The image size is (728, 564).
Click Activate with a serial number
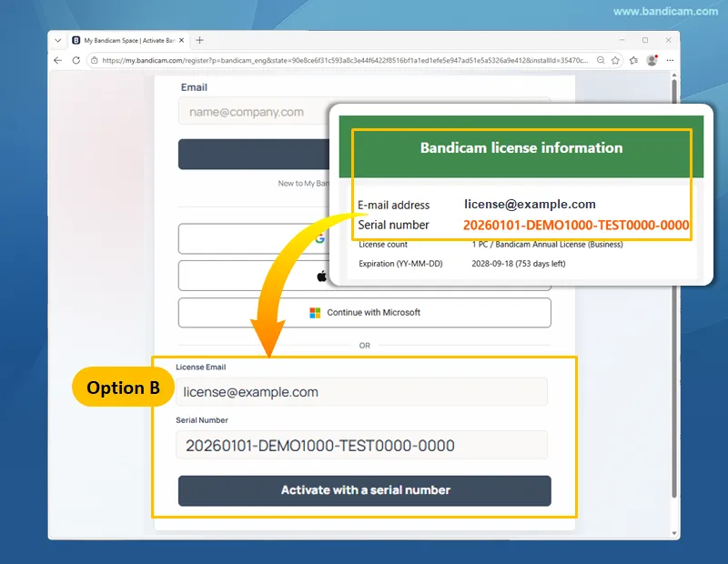coord(365,490)
